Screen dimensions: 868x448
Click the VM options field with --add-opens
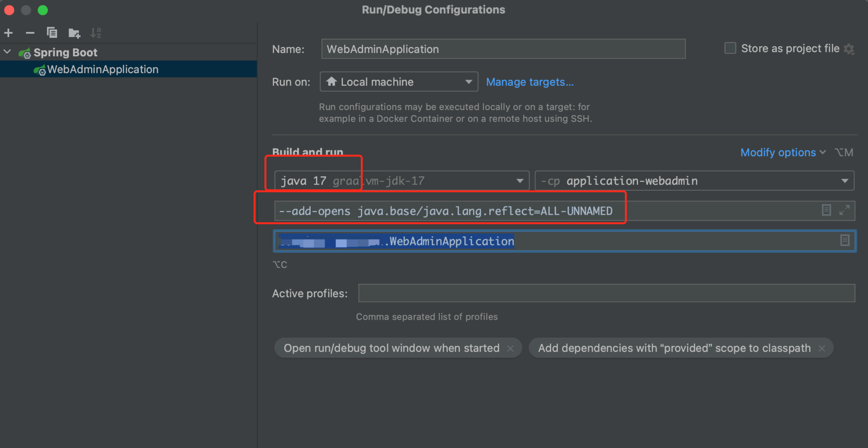click(x=564, y=211)
